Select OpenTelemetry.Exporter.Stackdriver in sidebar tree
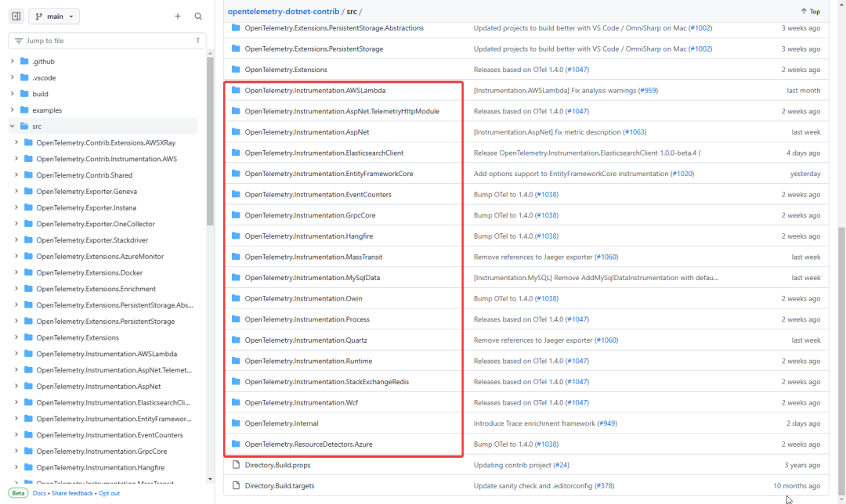Viewport: 846px width, 504px height. (92, 240)
